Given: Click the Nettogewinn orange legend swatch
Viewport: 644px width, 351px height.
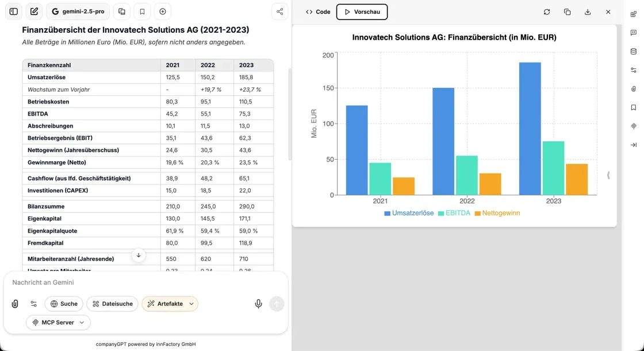Looking at the screenshot, I should point(477,213).
